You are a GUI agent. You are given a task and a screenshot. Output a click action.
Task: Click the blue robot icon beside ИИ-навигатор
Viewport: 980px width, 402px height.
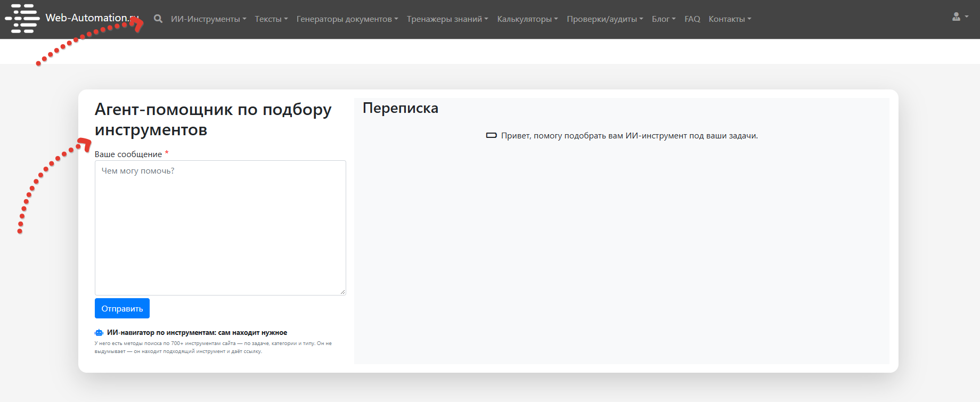[x=99, y=333]
